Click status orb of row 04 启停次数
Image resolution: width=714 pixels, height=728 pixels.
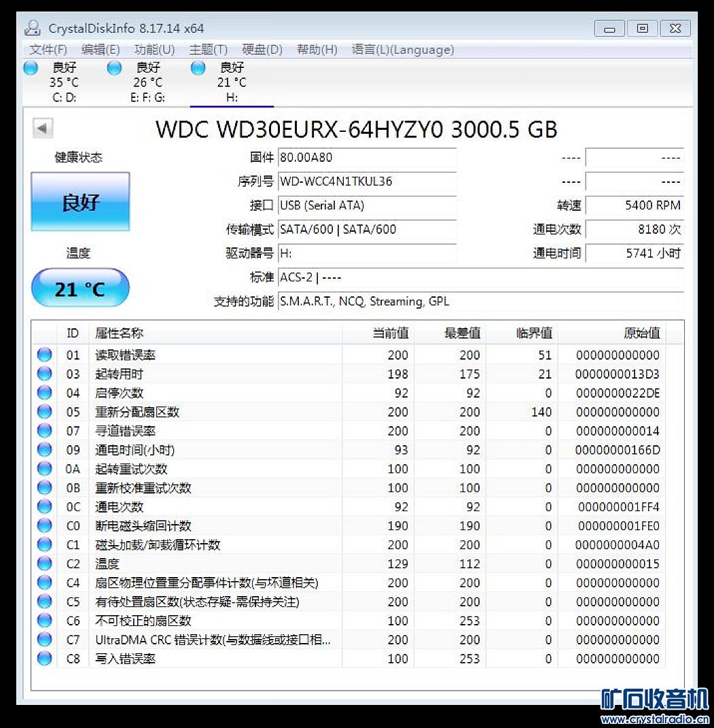point(45,393)
